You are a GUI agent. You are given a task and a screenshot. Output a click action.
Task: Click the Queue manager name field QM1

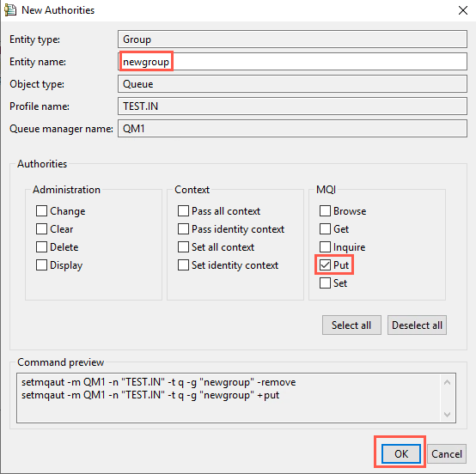tap(292, 129)
